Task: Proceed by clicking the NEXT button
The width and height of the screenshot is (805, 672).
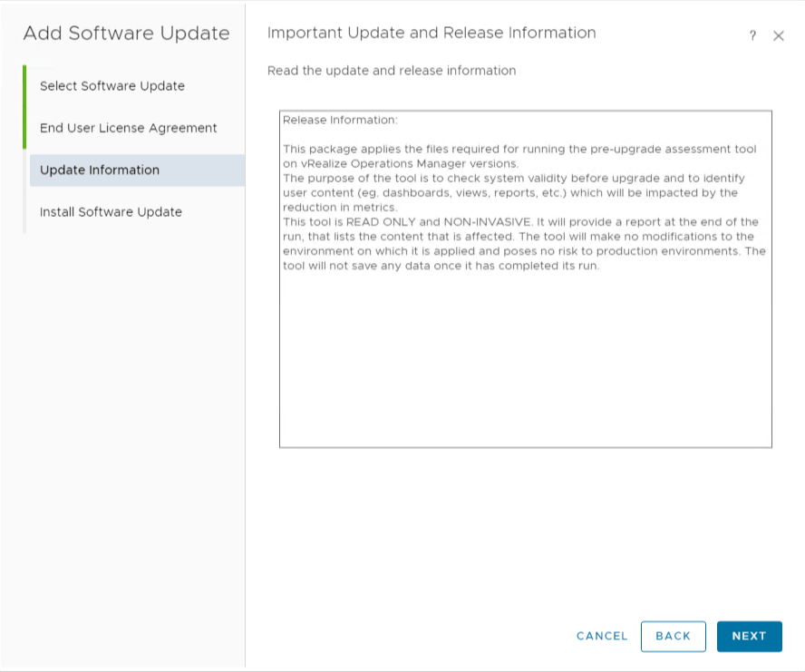Action: (749, 636)
